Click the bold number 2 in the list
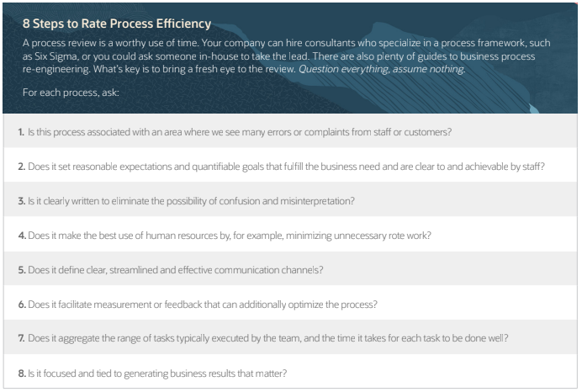This screenshot has height=392, width=582. point(21,167)
